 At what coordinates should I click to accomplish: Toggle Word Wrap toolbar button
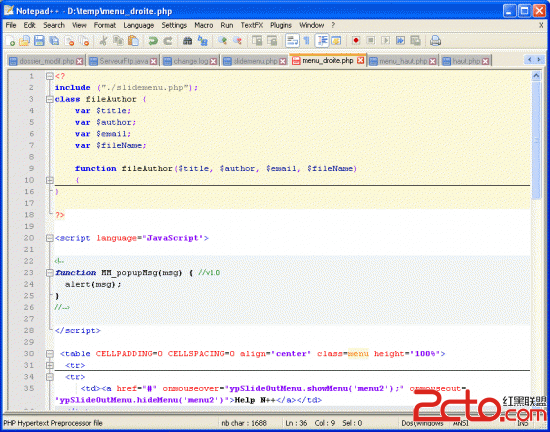coord(292,41)
